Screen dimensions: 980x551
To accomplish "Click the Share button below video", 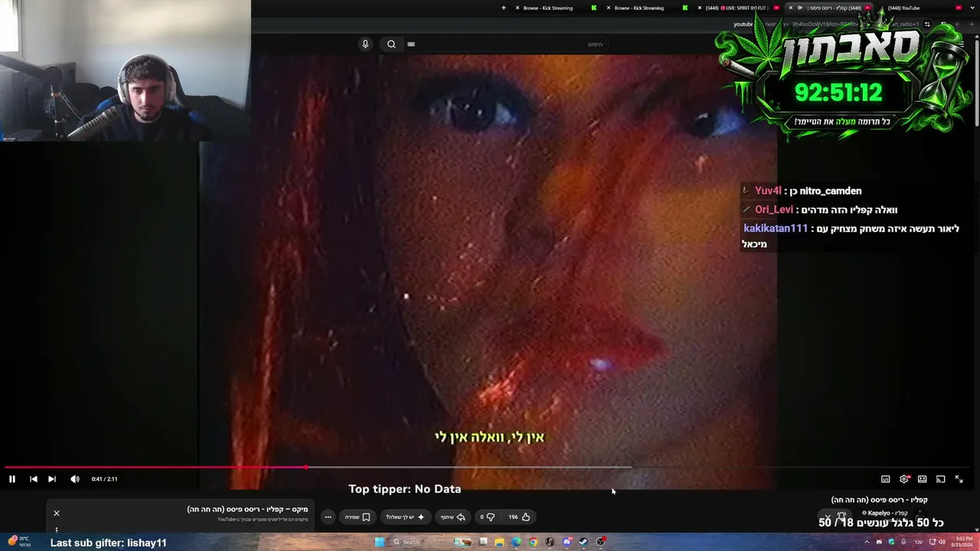I will [453, 517].
